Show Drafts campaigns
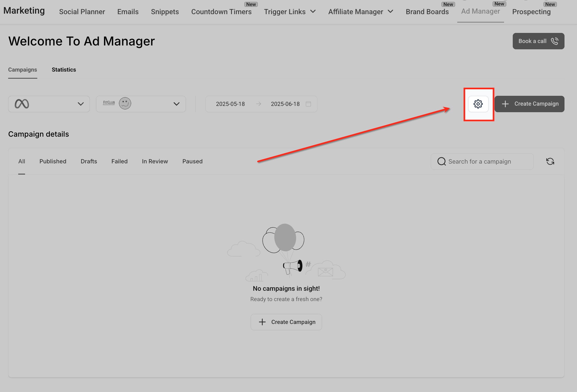This screenshot has width=577, height=392. coord(89,161)
